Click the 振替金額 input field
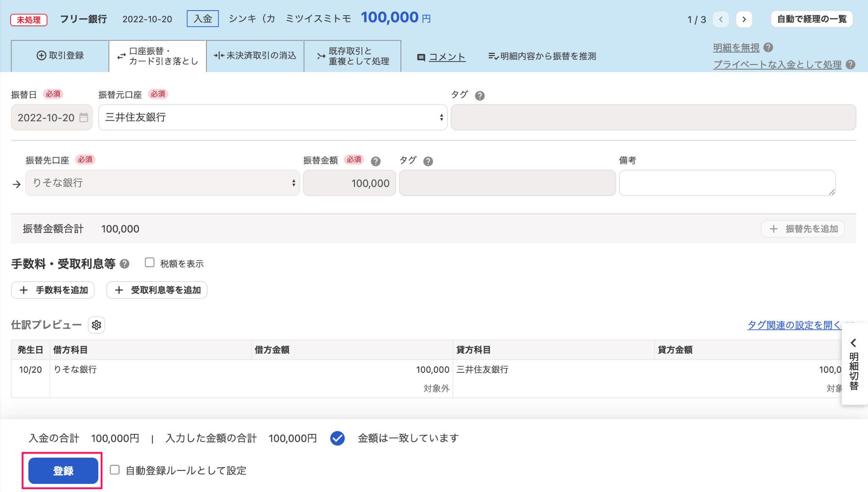The width and height of the screenshot is (868, 492). pos(350,183)
